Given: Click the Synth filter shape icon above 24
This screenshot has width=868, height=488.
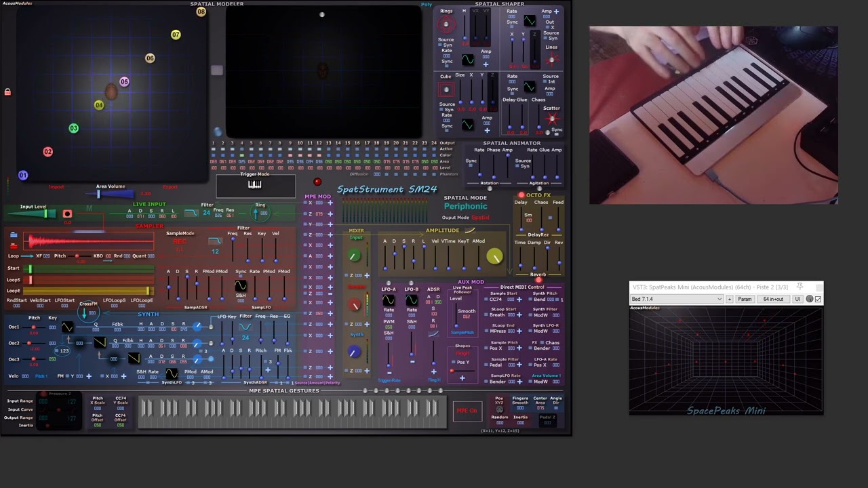Looking at the screenshot, I should (245, 327).
